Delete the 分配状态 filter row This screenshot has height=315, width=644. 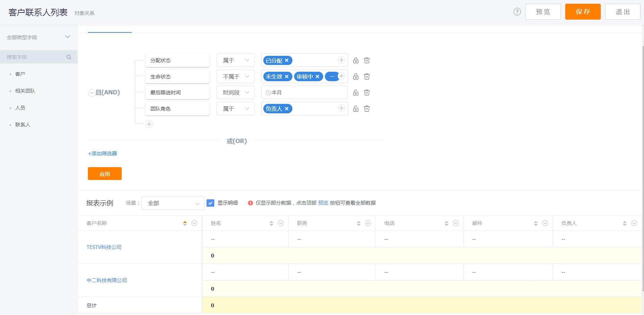(366, 61)
